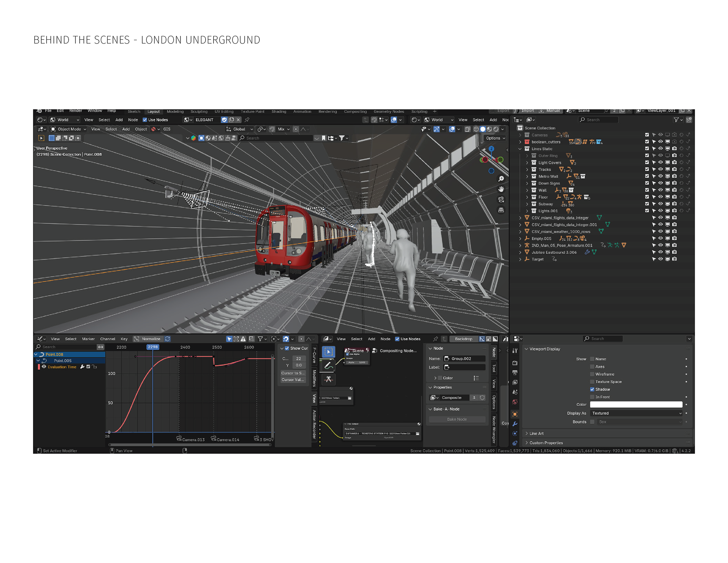Toggle camera view icon in viewport
728x563 pixels.
coord(501,200)
